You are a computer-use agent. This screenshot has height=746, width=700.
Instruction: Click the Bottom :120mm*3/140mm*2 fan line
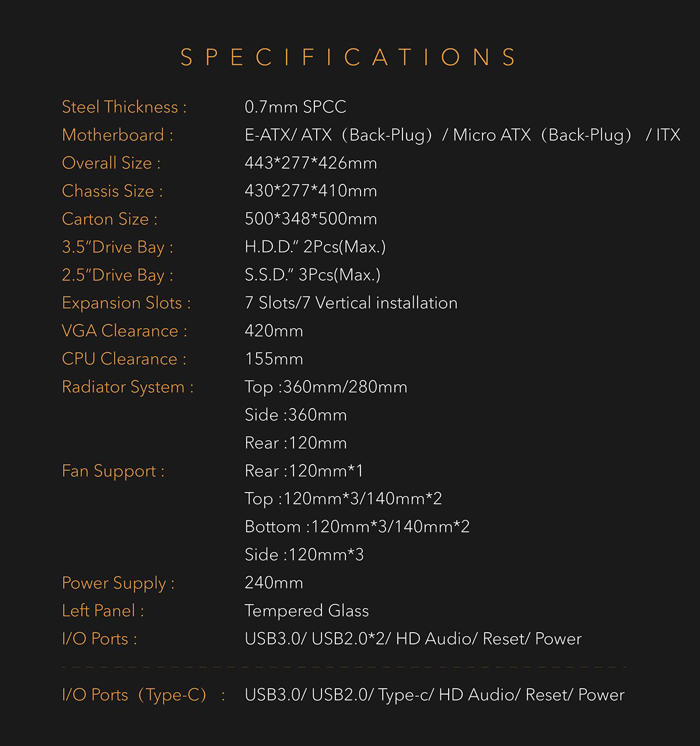(x=357, y=527)
